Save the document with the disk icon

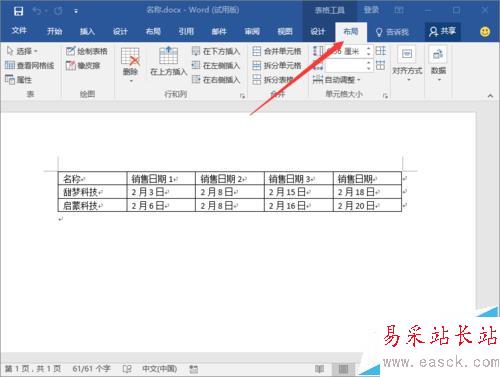(18, 11)
